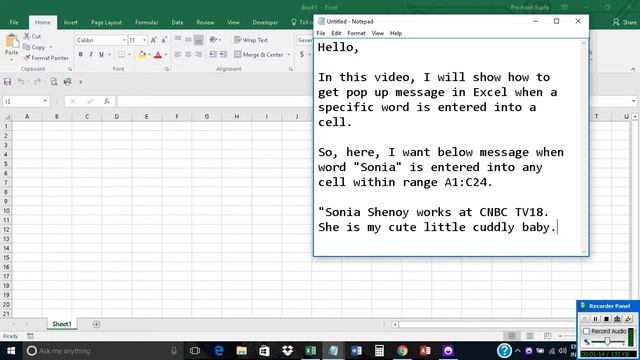Align text left in Excel
This screenshot has height=360, width=640.
178,54
